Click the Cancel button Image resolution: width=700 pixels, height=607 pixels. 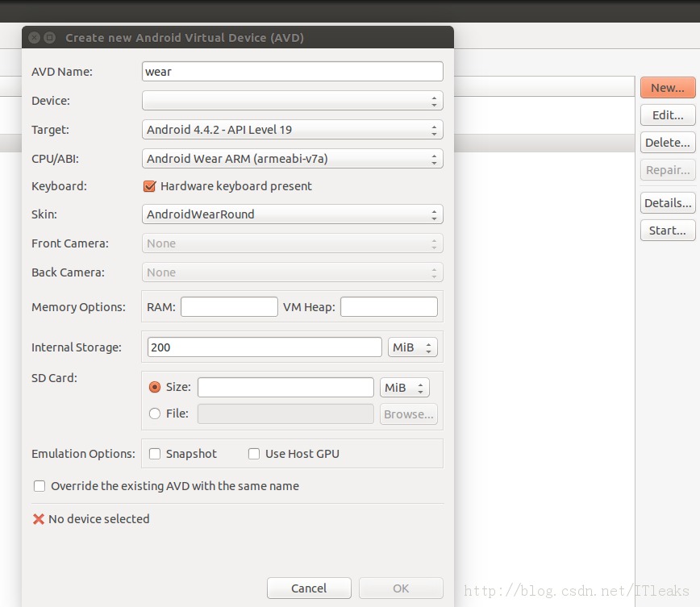pyautogui.click(x=309, y=588)
